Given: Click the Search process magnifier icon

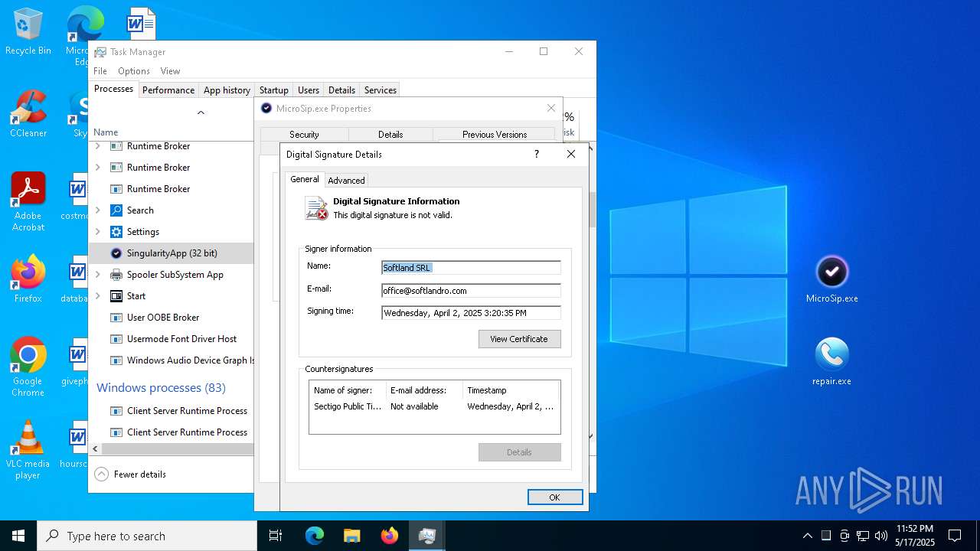Looking at the screenshot, I should (x=116, y=210).
